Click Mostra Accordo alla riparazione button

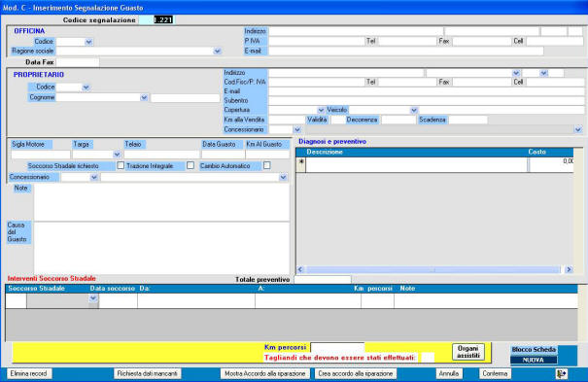[264, 374]
